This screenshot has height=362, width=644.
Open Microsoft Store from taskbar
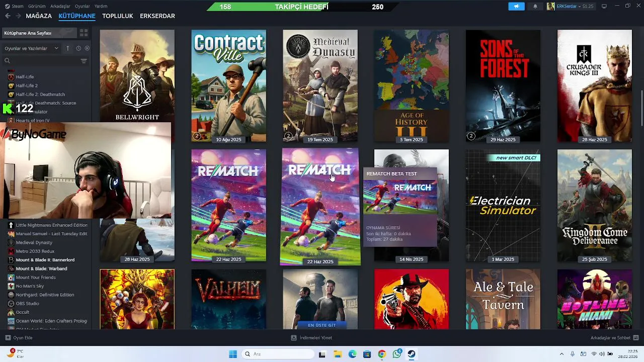tap(367, 354)
